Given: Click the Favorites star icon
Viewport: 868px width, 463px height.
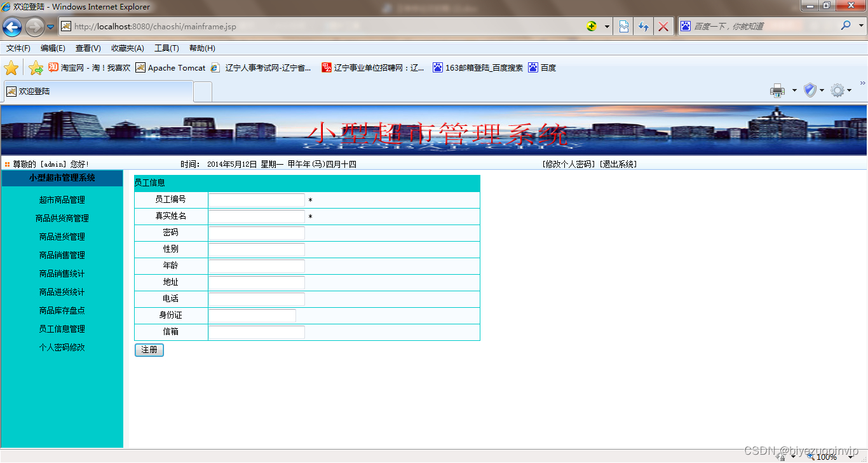Looking at the screenshot, I should tap(11, 68).
